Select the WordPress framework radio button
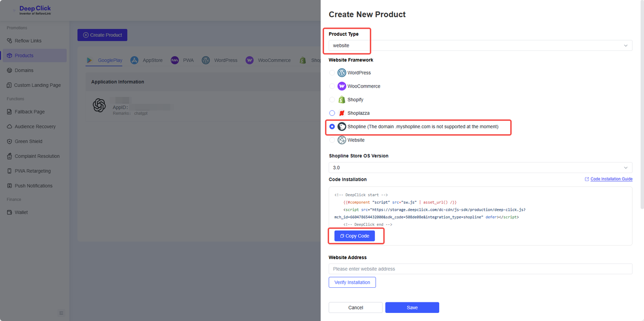The width and height of the screenshot is (644, 321). 332,73
